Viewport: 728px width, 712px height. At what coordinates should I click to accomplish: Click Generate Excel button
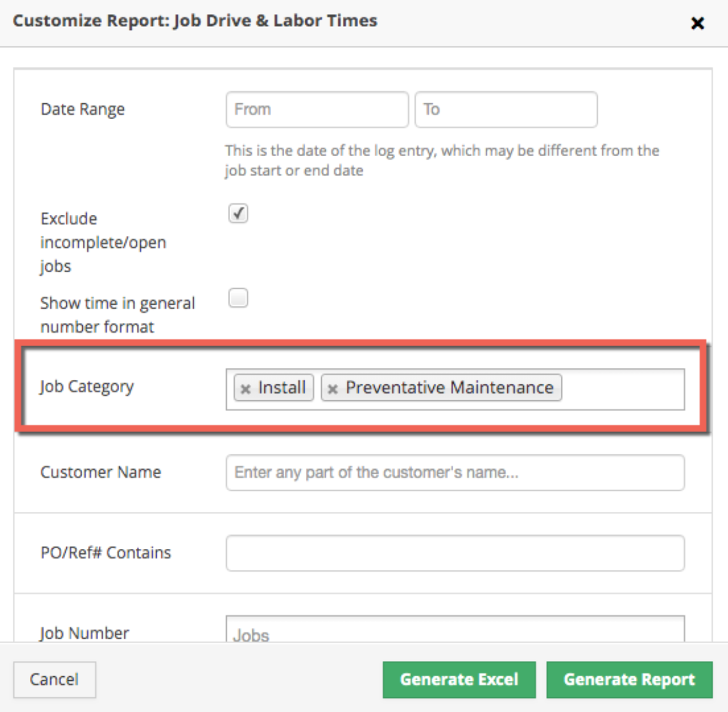[x=459, y=680]
